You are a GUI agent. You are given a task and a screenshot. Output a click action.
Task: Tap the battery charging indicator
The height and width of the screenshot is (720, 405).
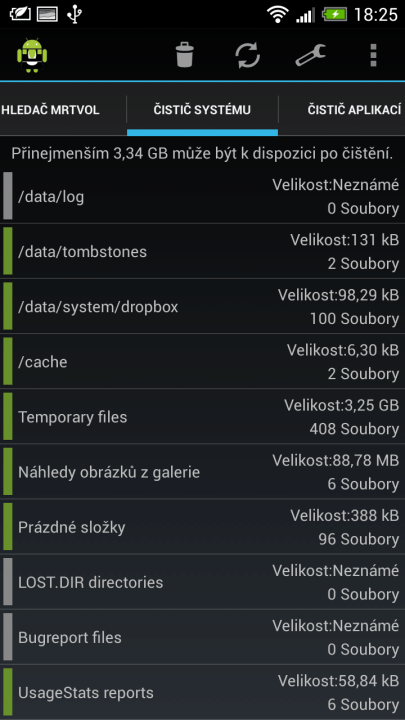click(x=334, y=15)
